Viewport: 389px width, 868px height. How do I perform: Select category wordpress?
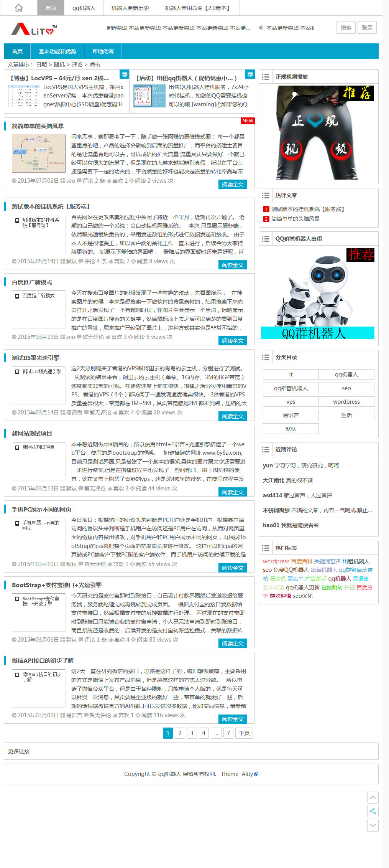click(346, 402)
